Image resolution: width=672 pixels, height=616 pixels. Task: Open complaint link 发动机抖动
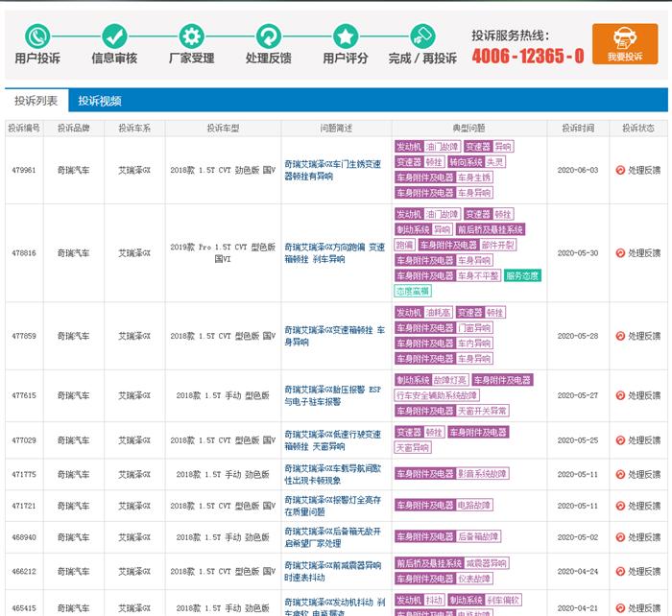click(335, 607)
